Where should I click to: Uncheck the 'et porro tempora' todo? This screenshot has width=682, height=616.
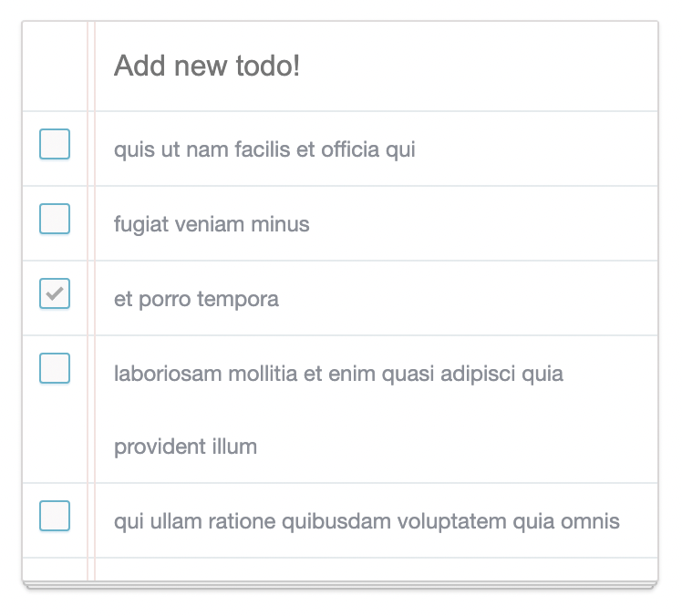click(x=55, y=293)
